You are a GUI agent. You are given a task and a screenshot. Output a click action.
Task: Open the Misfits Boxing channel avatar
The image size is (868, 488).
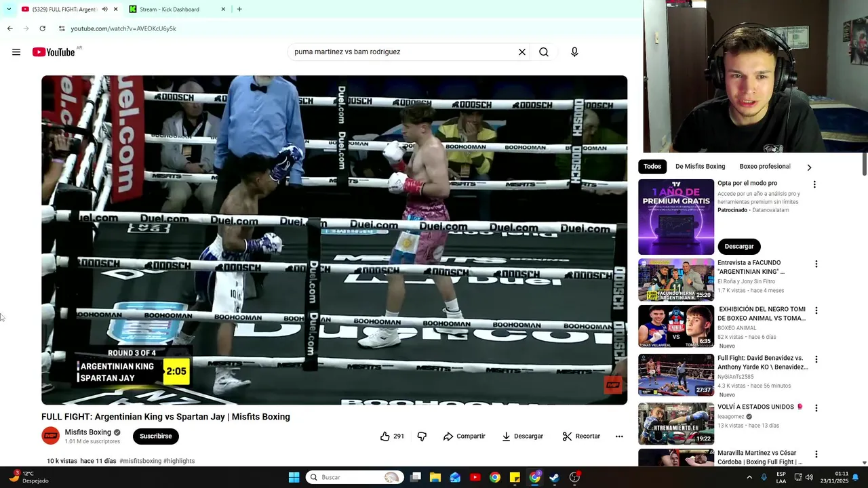point(51,436)
